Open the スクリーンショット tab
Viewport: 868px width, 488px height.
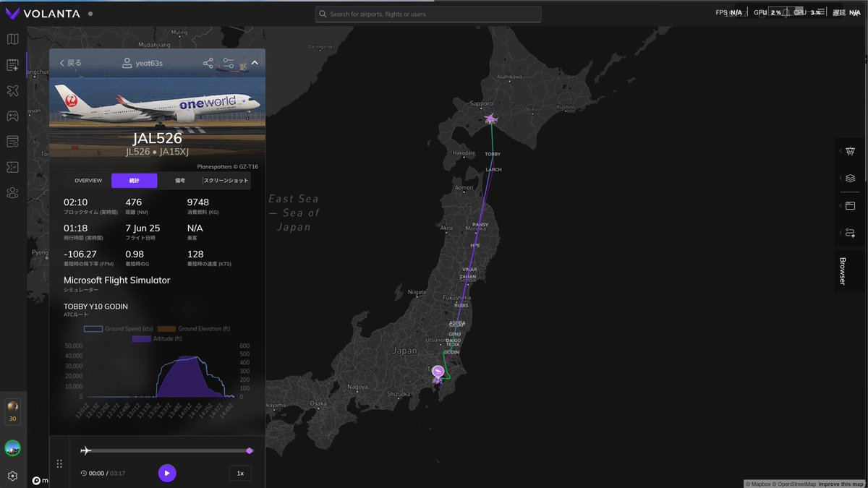coord(226,180)
